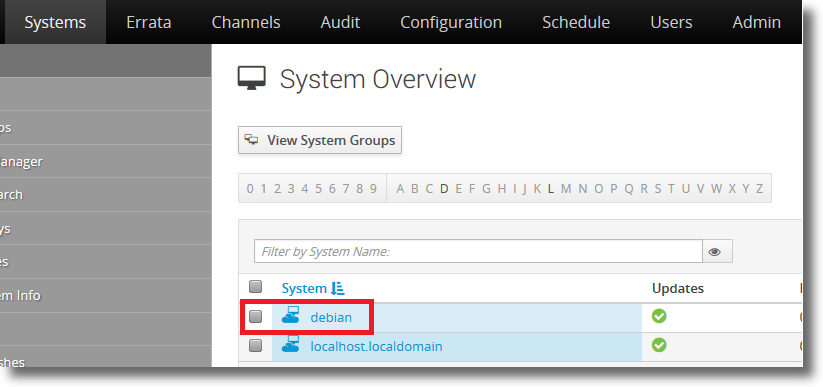Focus the Filter by System Name field

tap(478, 252)
